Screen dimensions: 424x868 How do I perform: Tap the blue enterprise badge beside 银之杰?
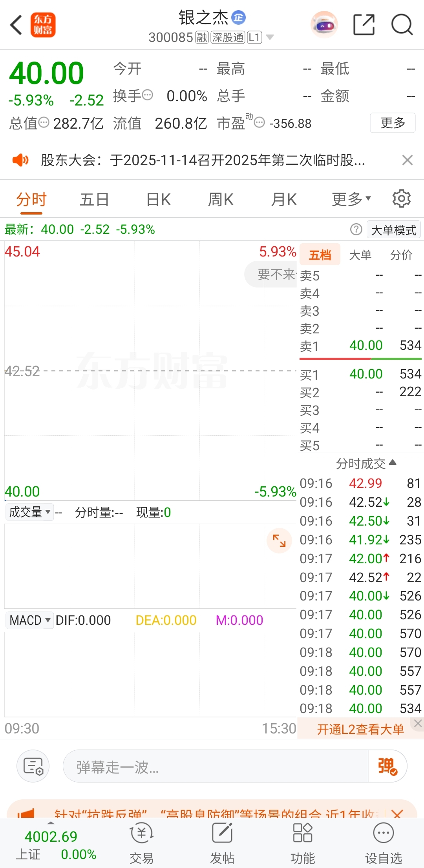pos(238,17)
